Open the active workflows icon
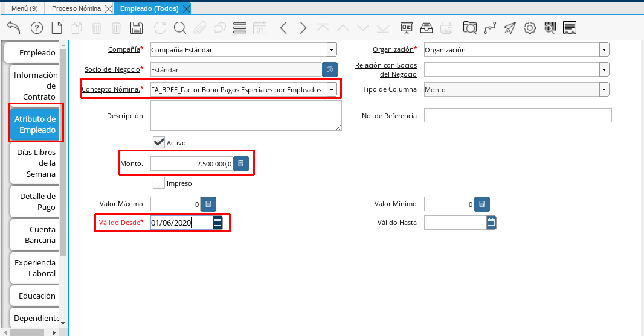The width and height of the screenshot is (644, 336). click(x=489, y=28)
